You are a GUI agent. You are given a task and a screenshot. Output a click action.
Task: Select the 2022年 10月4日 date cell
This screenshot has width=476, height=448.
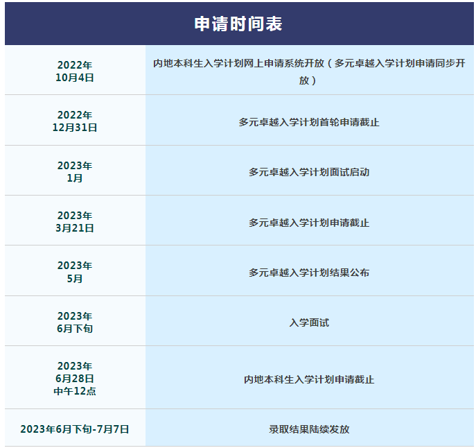point(75,70)
